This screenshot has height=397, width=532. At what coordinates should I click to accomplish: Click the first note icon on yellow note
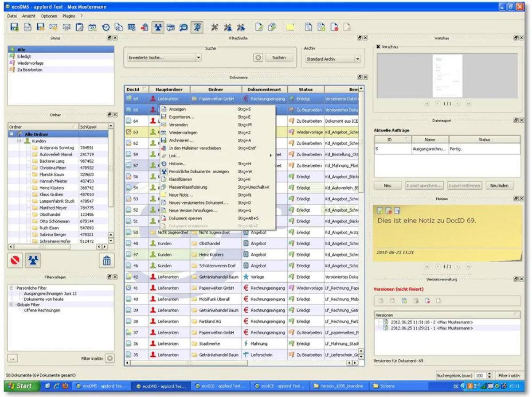coord(380,210)
